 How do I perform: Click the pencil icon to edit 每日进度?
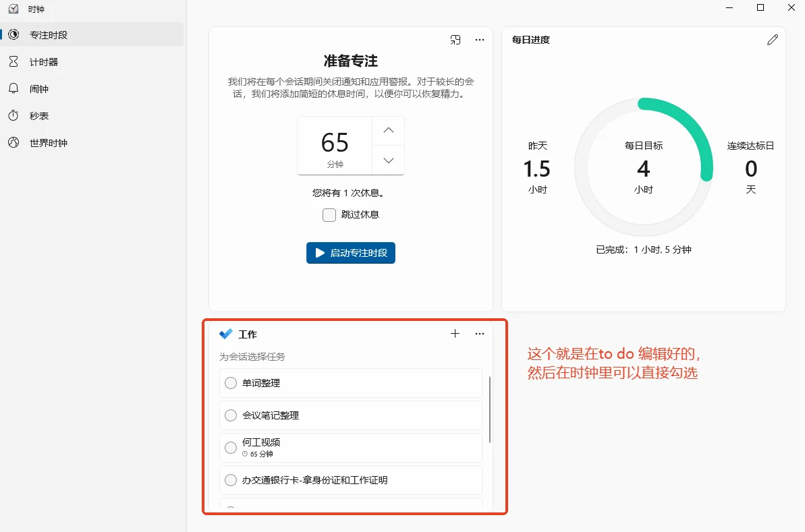(773, 40)
